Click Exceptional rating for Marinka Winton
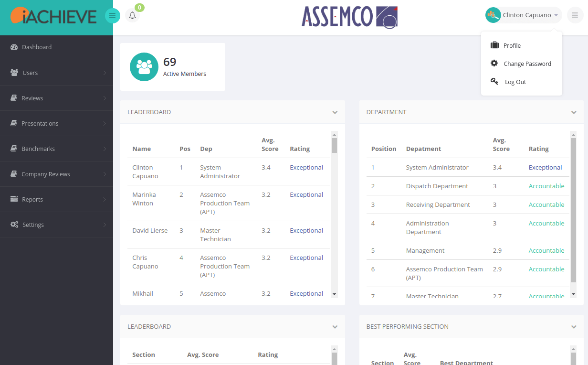The image size is (588, 365). click(306, 194)
